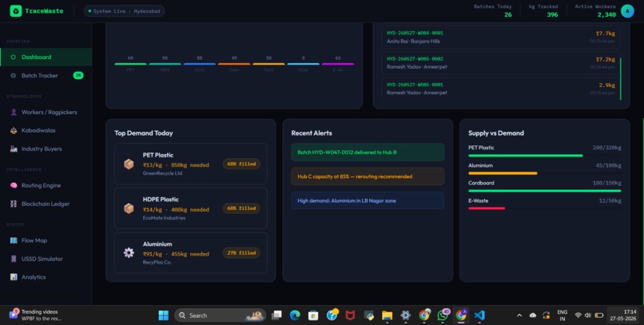Click the USSD Simulator phone icon
This screenshot has width=644, height=325.
[13, 259]
